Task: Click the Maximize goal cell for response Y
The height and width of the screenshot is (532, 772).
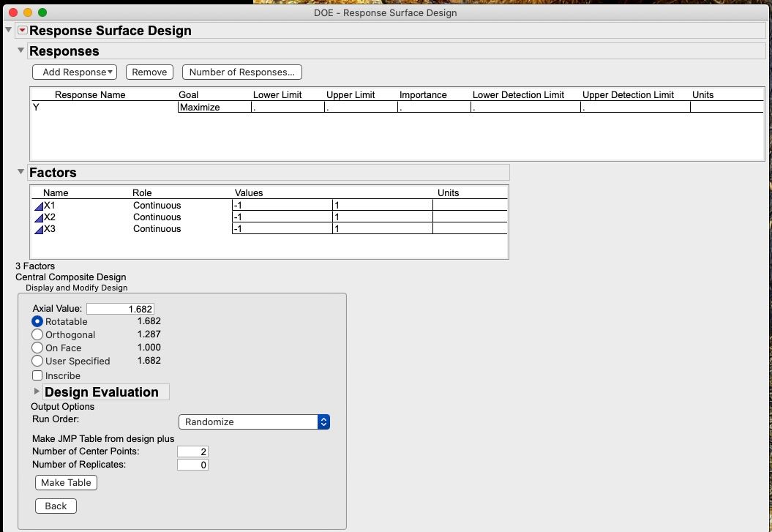Action: tap(214, 106)
